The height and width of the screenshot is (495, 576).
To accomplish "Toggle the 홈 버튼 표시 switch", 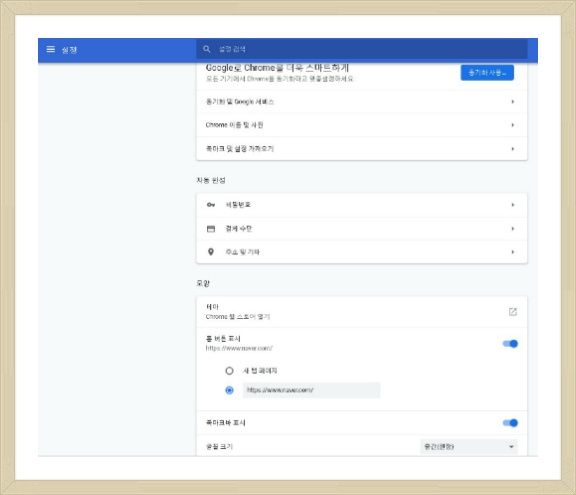I will pos(510,344).
